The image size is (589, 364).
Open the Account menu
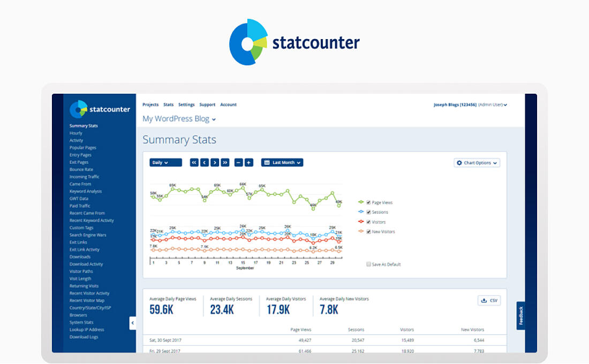[x=229, y=105]
